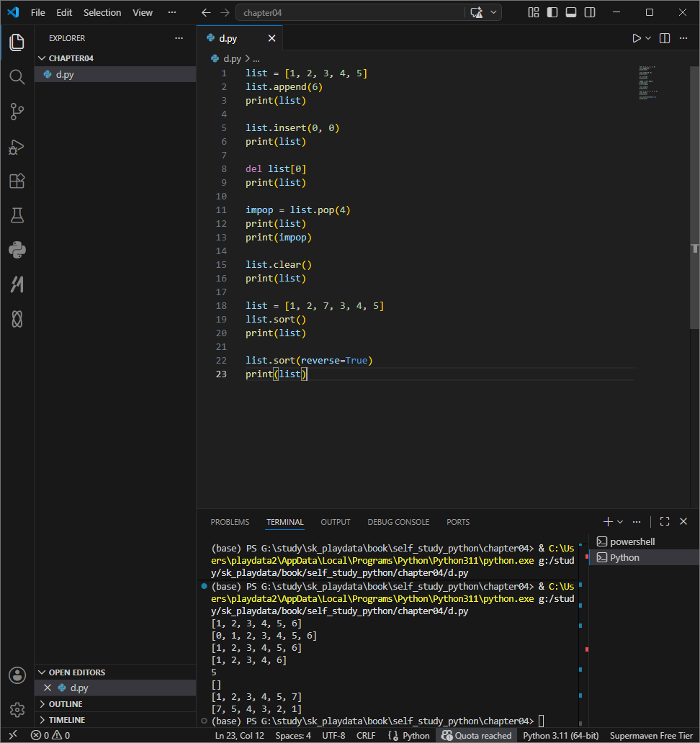700x743 pixels.
Task: Close d.py in Open Editors list
Action: coord(48,688)
